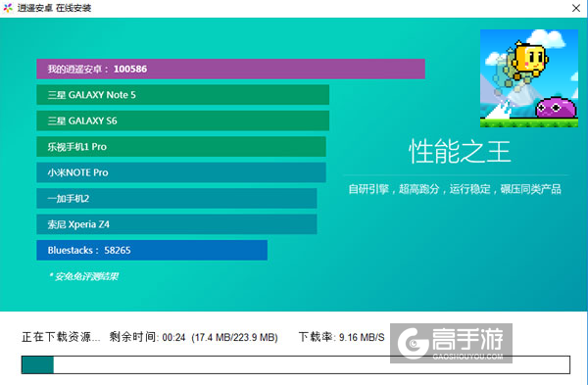Click the 索尼 Xperia Z4 bar
The width and height of the screenshot is (588, 385).
click(x=176, y=224)
